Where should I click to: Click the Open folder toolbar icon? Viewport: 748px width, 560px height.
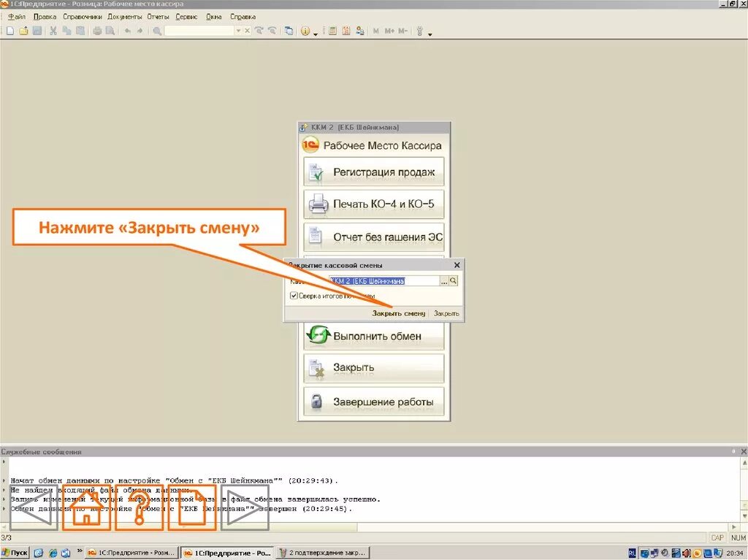[x=23, y=31]
